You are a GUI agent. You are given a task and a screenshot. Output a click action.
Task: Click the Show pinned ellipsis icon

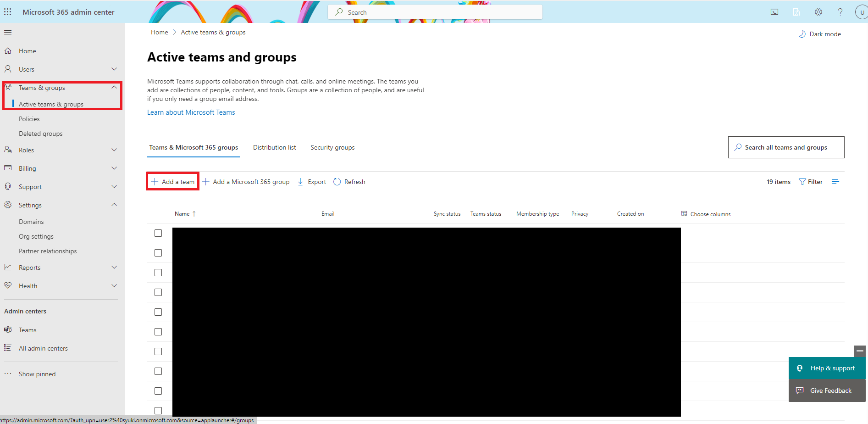coord(8,374)
